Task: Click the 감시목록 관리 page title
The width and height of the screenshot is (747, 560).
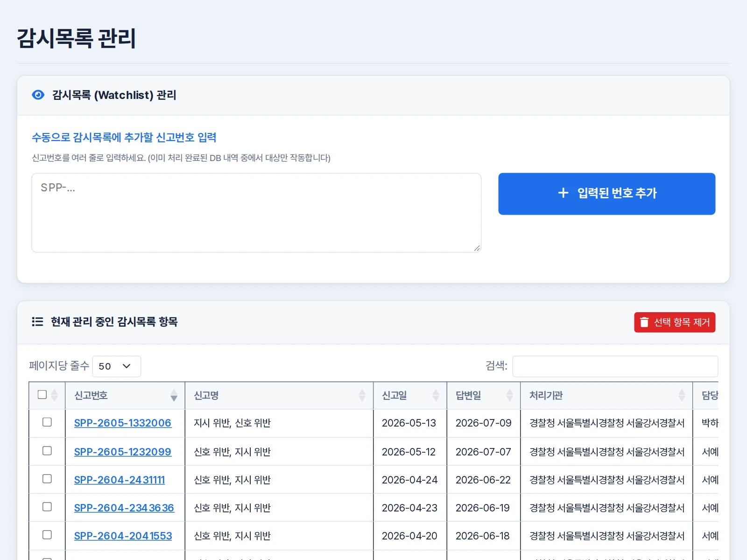Action: pos(77,38)
